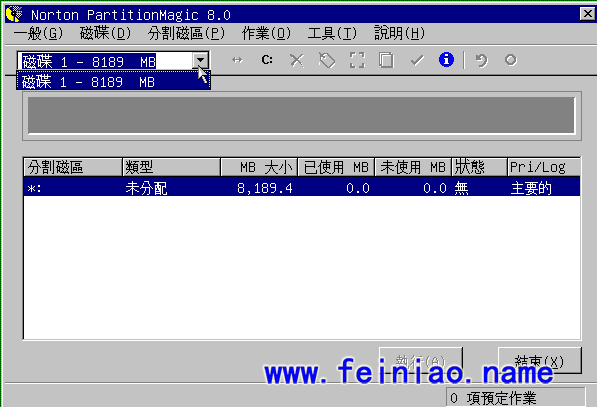Click the 執行(A) apply button
The image size is (597, 407).
[x=421, y=361]
